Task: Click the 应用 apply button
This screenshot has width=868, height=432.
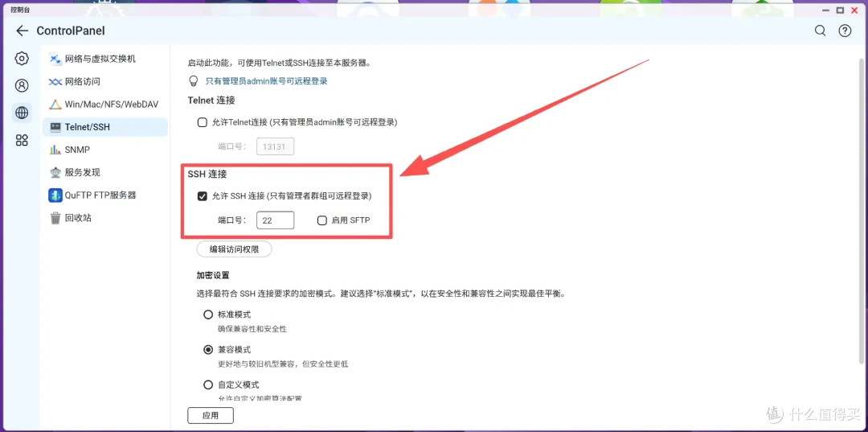Action: point(211,415)
